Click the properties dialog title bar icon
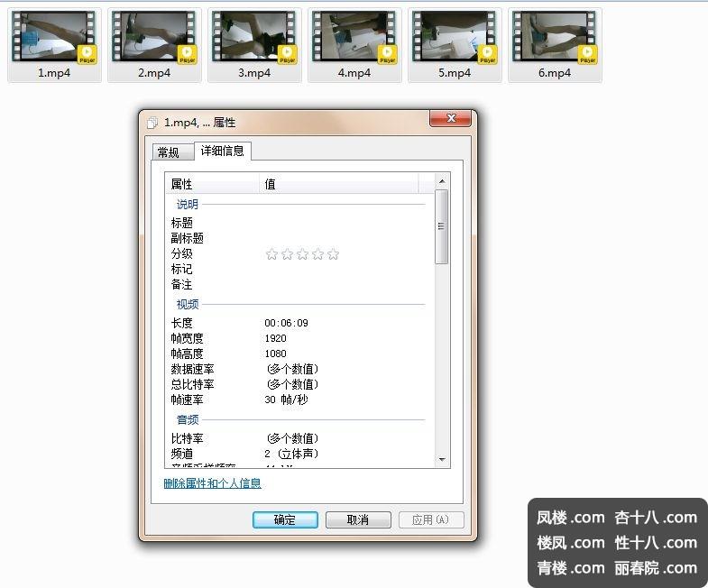Image resolution: width=708 pixels, height=588 pixels. pyautogui.click(x=152, y=123)
